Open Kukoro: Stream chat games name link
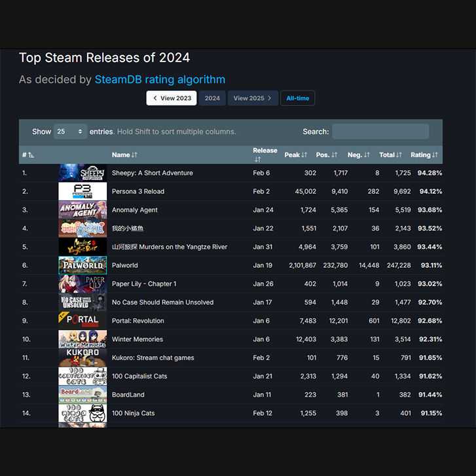 click(x=153, y=358)
